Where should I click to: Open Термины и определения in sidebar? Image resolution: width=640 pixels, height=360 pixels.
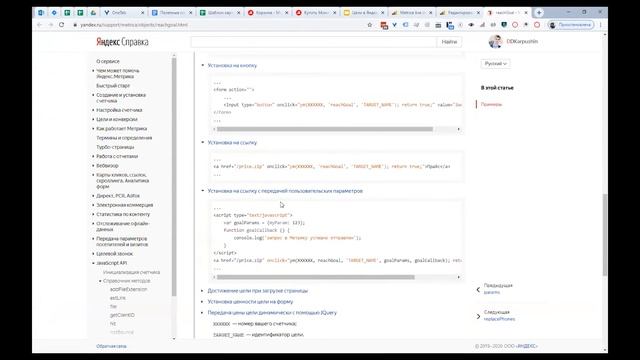(124, 138)
